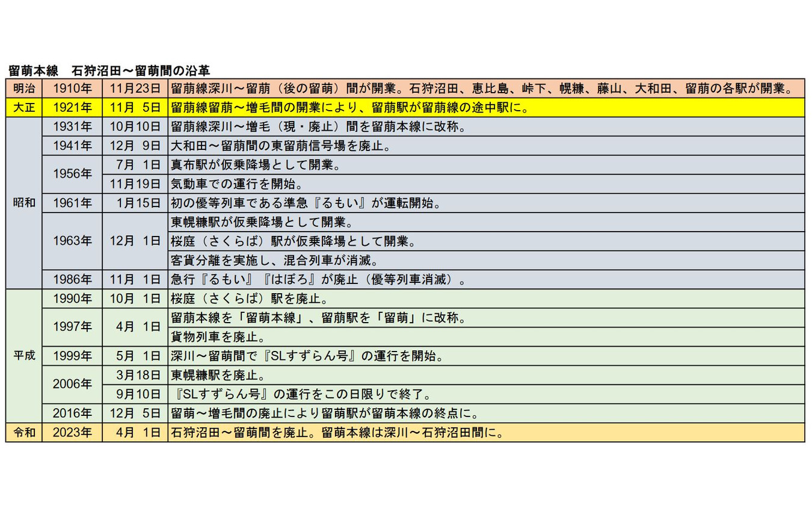The width and height of the screenshot is (812, 508).
Task: Click the 石狩沼田～留萌間を廃止 row
Action: [486, 432]
